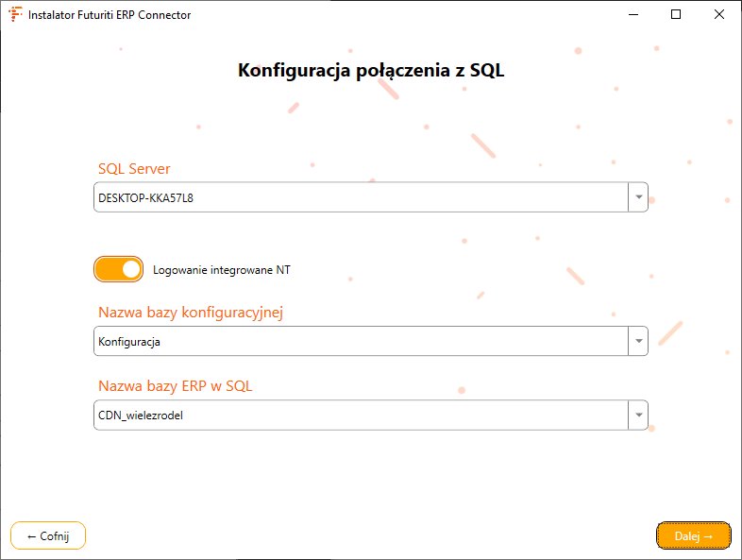Click the 'Logowanie integrowane NT' label
Image resolution: width=742 pixels, height=560 pixels.
click(222, 270)
